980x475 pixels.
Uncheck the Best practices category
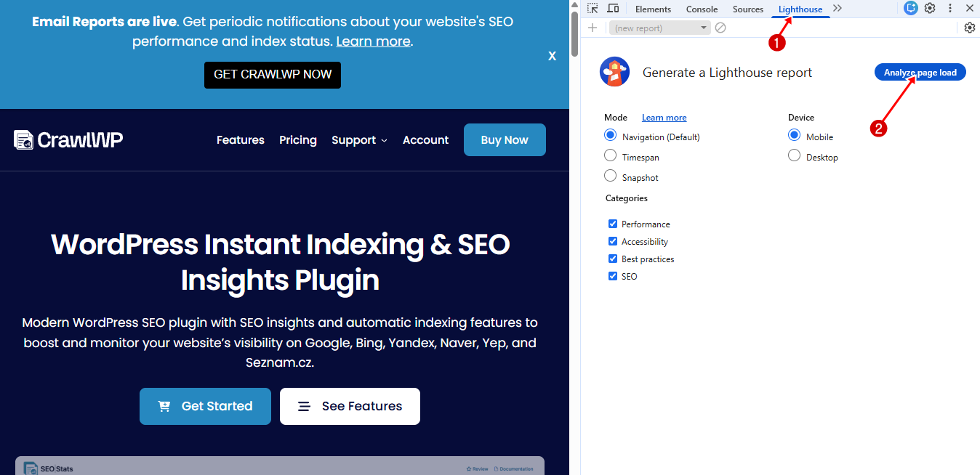coord(613,259)
